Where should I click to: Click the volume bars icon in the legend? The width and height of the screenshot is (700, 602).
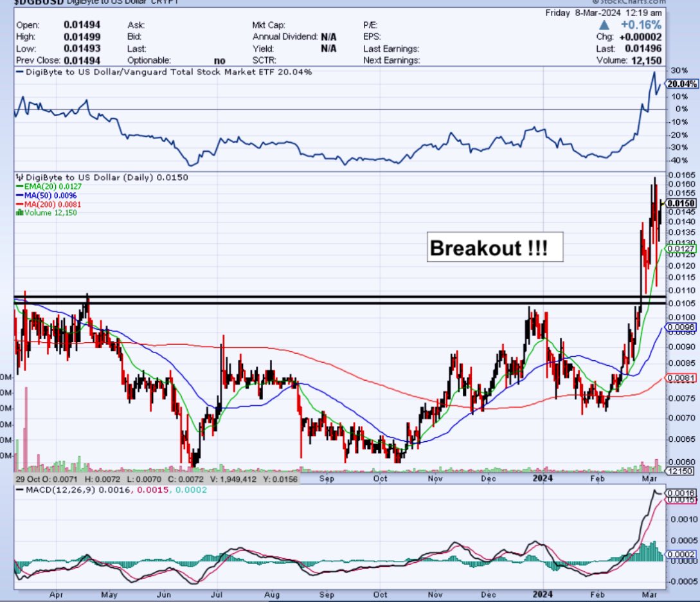point(19,212)
